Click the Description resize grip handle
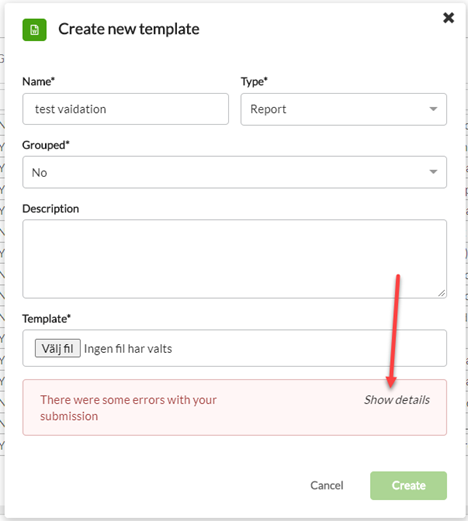Image resolution: width=468 pixels, height=521 pixels. 442,293
